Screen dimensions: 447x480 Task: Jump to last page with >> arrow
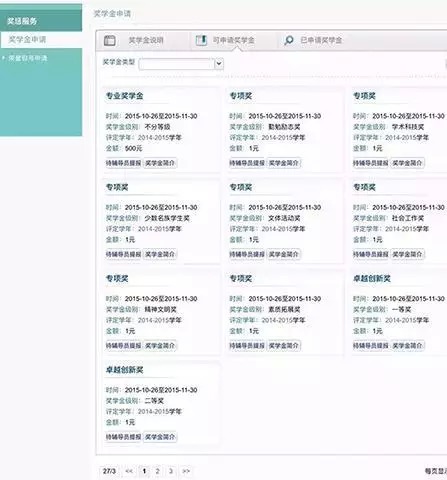point(186,471)
